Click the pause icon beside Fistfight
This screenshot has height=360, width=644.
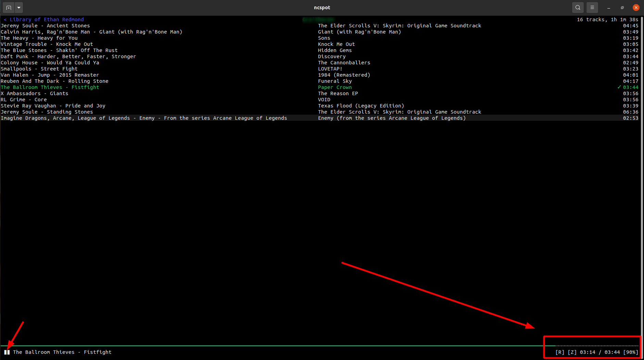(x=7, y=352)
